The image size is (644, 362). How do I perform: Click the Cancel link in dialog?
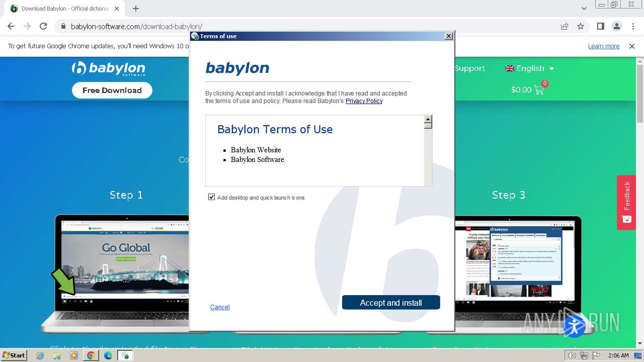click(220, 307)
